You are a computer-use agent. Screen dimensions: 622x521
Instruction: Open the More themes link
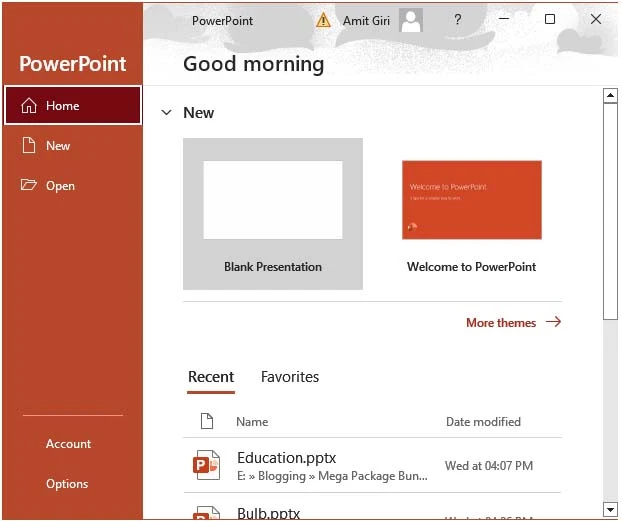coord(501,323)
